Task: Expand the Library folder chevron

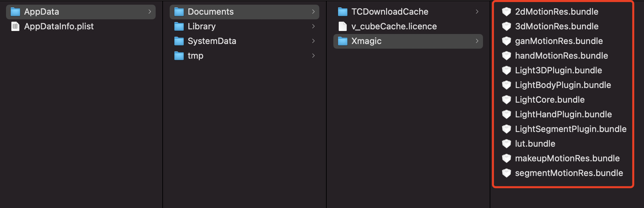Action: (313, 26)
